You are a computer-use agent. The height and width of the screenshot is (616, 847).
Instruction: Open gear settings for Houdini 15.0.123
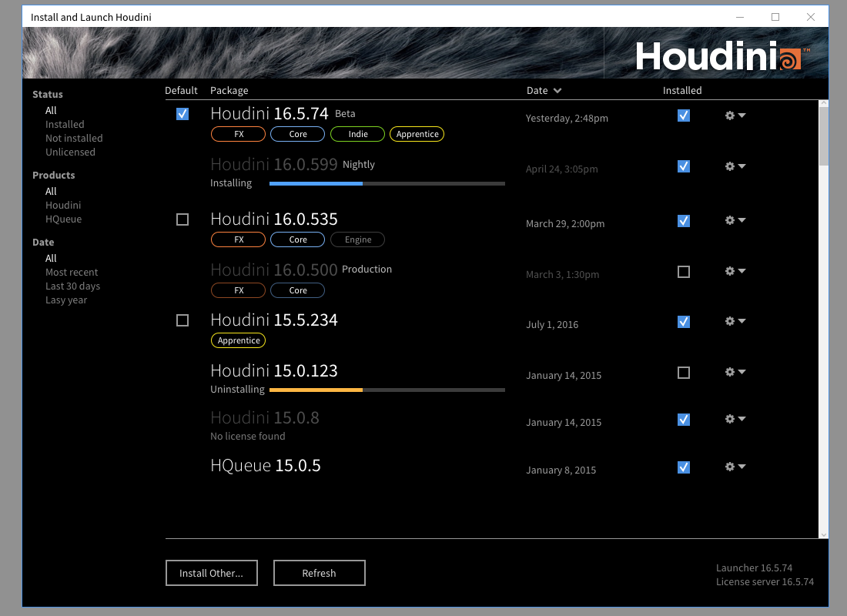pyautogui.click(x=735, y=373)
